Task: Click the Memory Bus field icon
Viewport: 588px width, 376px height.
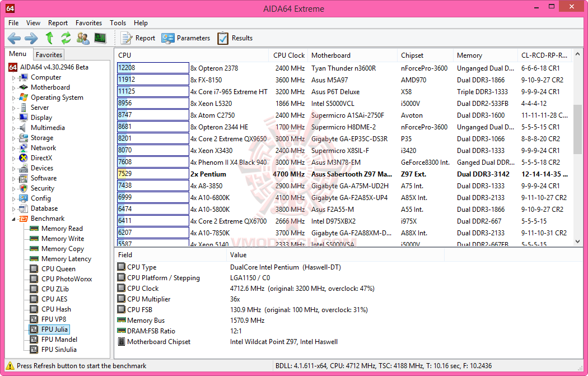Action: pos(121,320)
